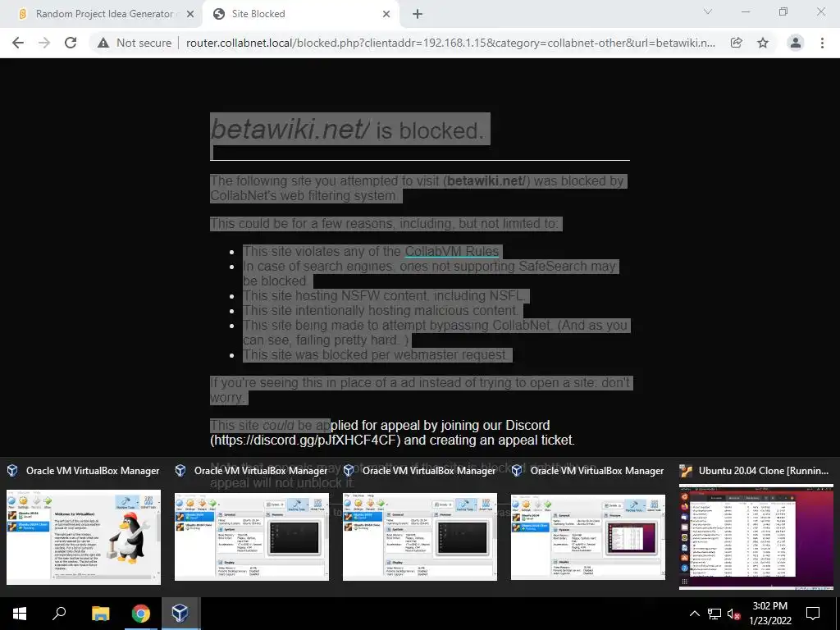Share this page using the share icon

(x=736, y=43)
